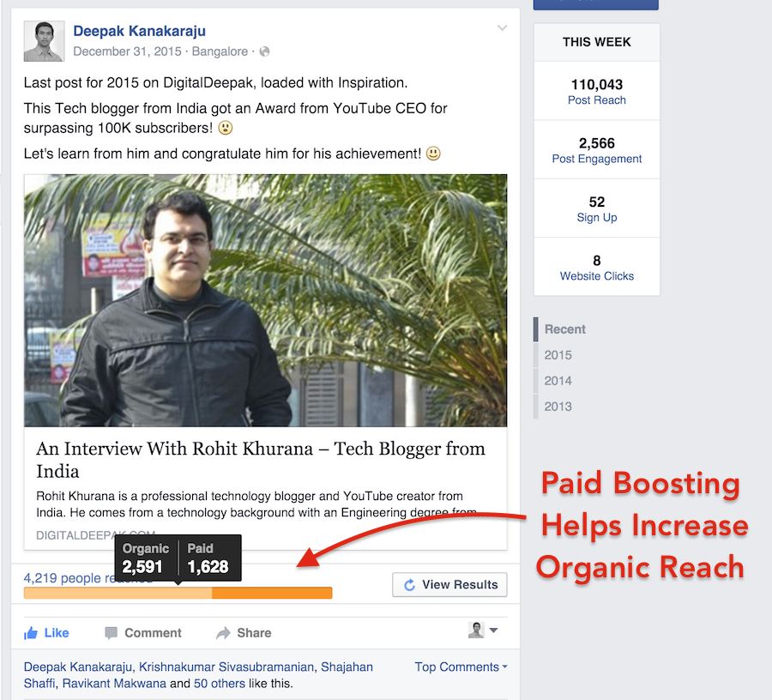Click the Share button label

click(x=254, y=633)
